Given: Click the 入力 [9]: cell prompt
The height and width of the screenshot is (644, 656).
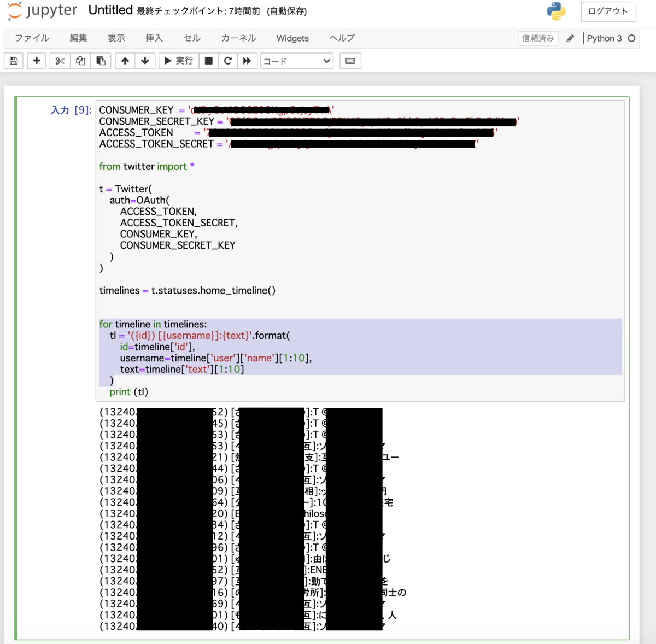Looking at the screenshot, I should pos(71,110).
